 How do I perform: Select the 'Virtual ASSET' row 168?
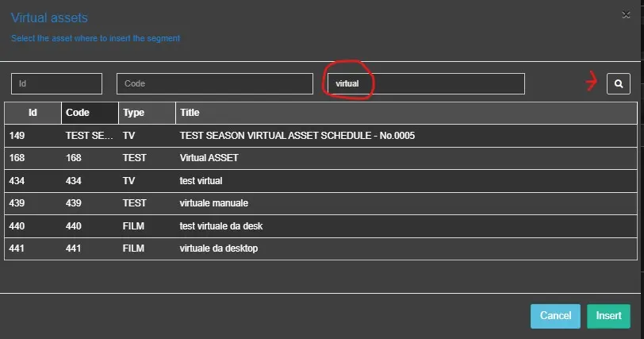pyautogui.click(x=209, y=158)
